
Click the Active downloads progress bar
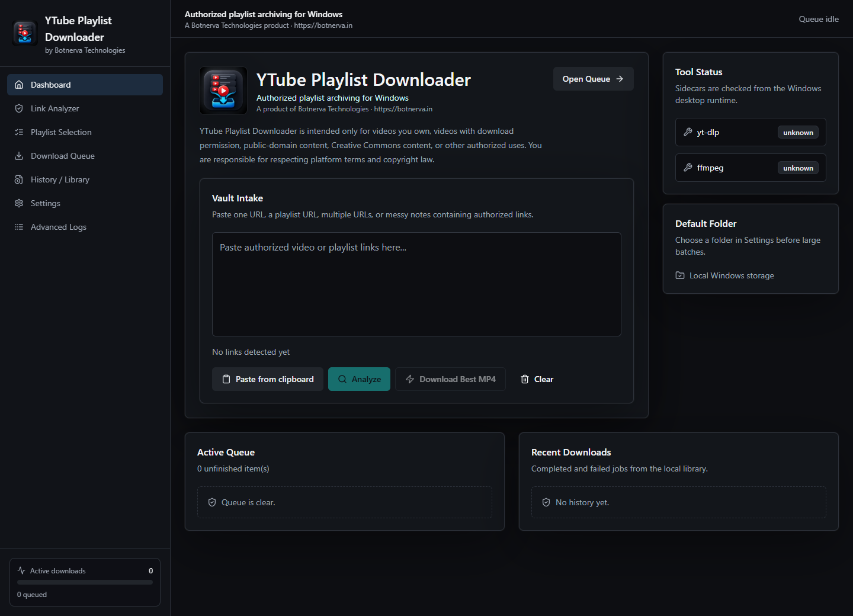tap(85, 582)
